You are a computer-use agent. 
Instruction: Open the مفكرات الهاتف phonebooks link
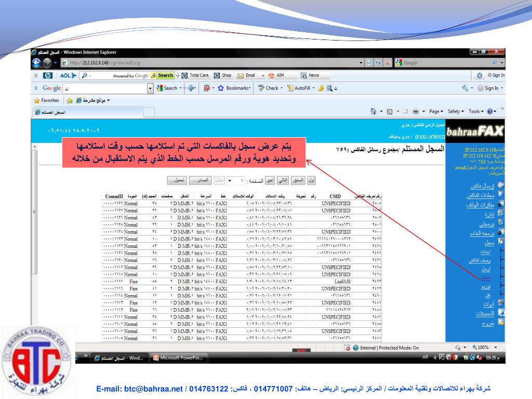(x=480, y=205)
